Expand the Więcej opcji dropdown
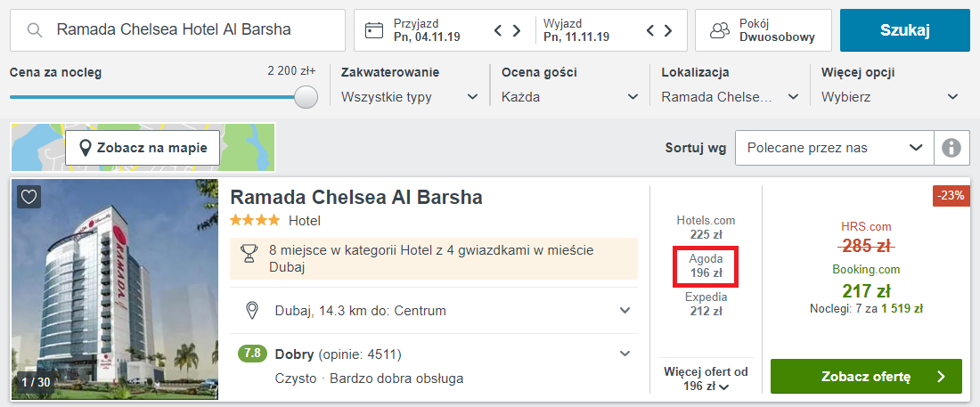 point(889,96)
